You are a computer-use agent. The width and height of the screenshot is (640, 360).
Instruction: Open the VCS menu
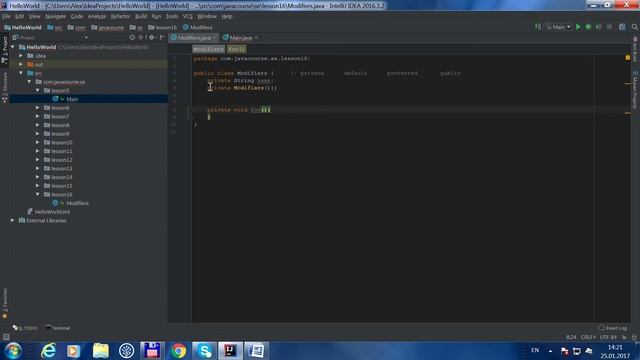pyautogui.click(x=187, y=16)
